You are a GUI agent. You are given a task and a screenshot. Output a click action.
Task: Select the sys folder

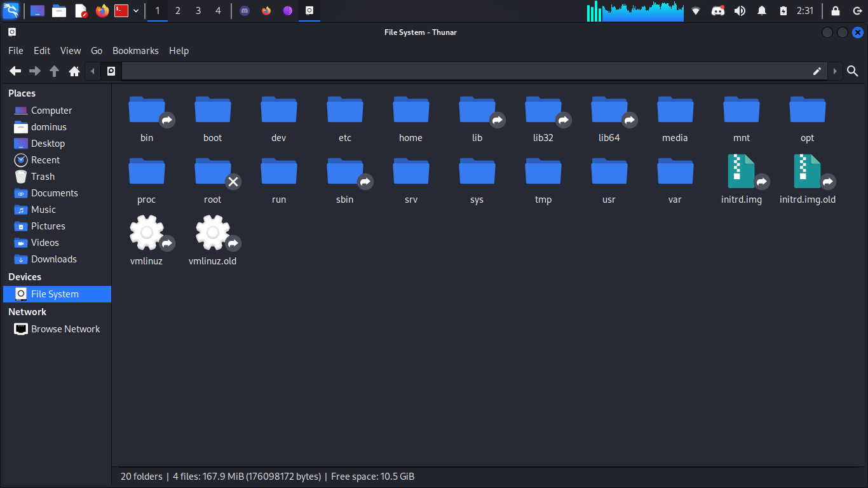tap(477, 172)
